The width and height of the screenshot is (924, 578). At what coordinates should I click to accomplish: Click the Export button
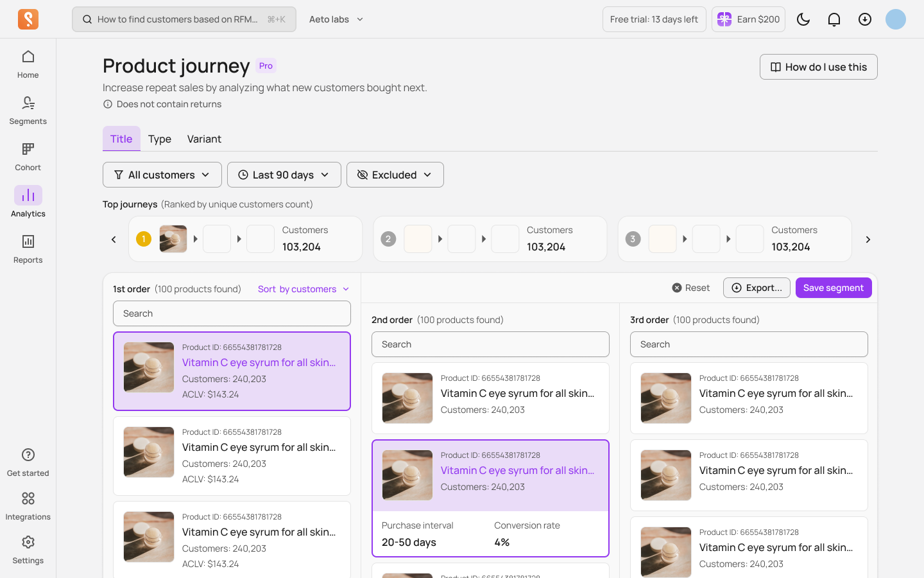click(x=757, y=288)
